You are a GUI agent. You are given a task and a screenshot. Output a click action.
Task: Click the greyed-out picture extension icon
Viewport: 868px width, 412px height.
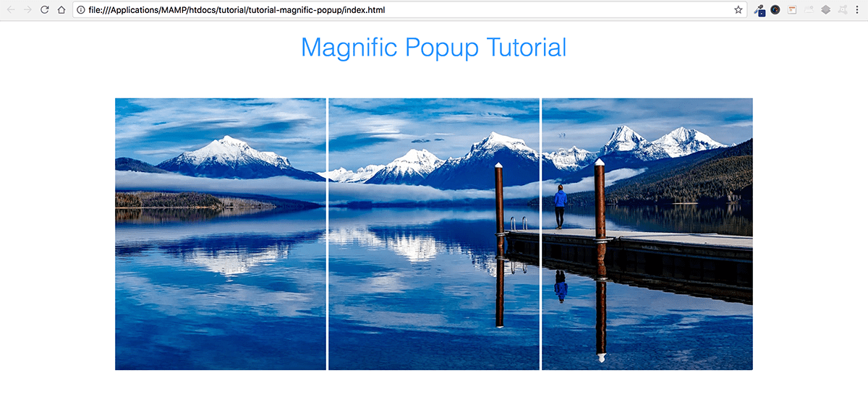809,10
